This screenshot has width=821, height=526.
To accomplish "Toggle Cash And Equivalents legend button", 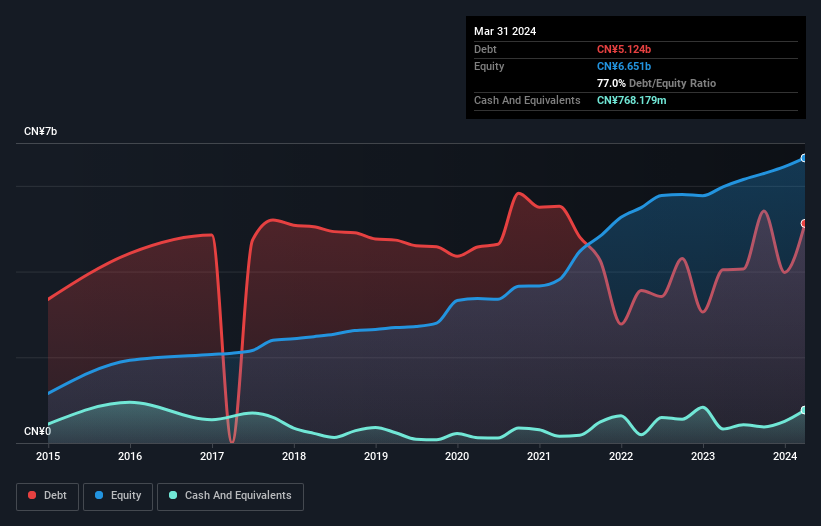I will 230,496.
